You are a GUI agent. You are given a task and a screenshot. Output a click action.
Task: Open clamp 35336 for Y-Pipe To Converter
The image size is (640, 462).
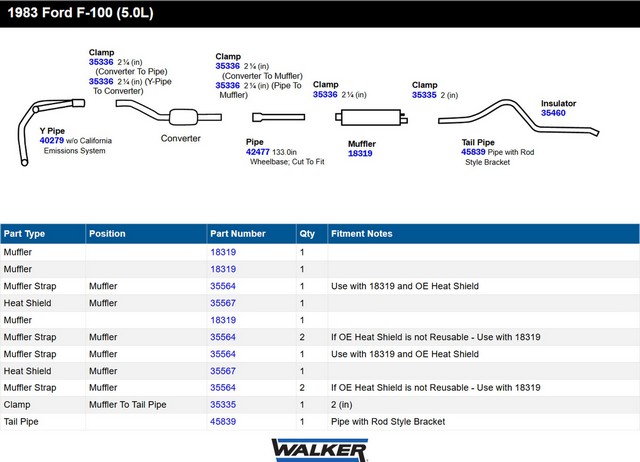pyautogui.click(x=101, y=81)
